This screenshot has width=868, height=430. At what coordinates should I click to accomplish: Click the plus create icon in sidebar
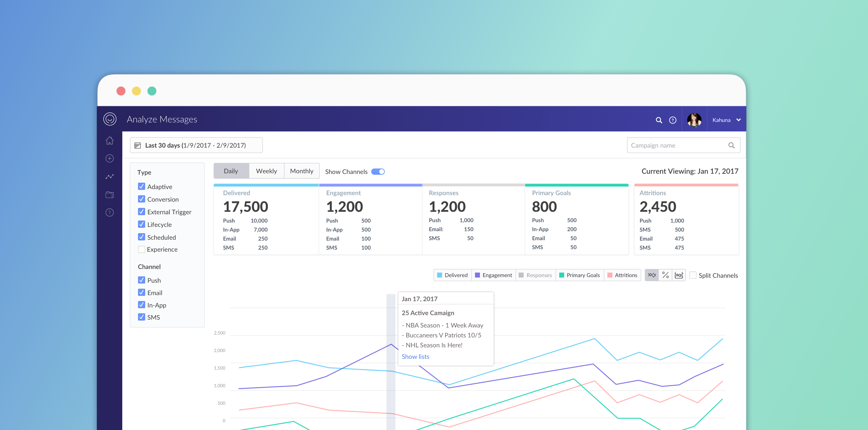point(110,158)
